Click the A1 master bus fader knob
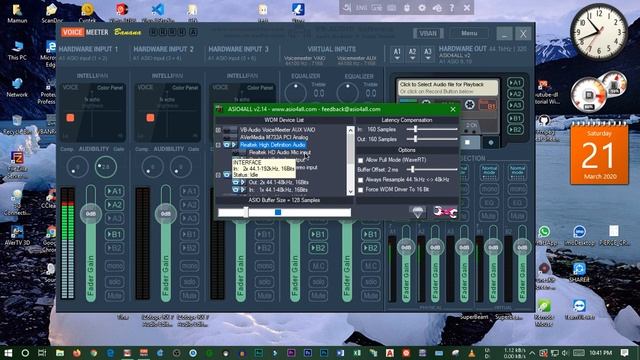640x360 pixels. click(406, 247)
